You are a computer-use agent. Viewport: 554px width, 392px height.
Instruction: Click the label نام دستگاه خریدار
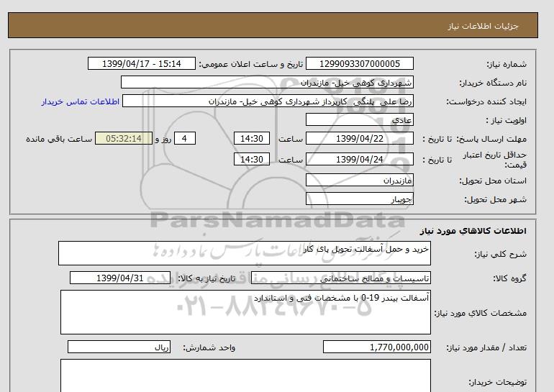click(493, 83)
